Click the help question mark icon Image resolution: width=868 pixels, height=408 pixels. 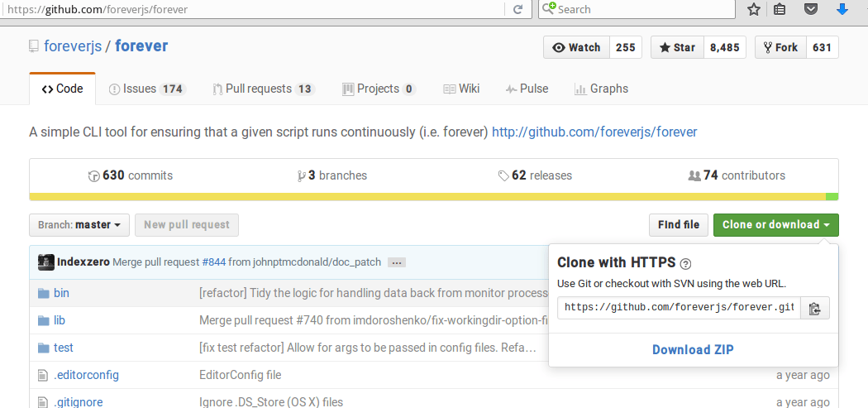click(685, 263)
